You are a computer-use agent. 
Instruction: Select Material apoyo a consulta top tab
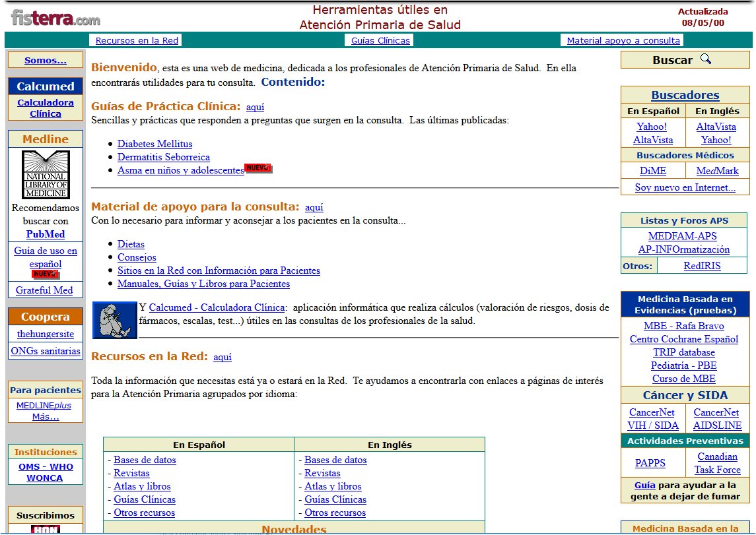pyautogui.click(x=623, y=40)
